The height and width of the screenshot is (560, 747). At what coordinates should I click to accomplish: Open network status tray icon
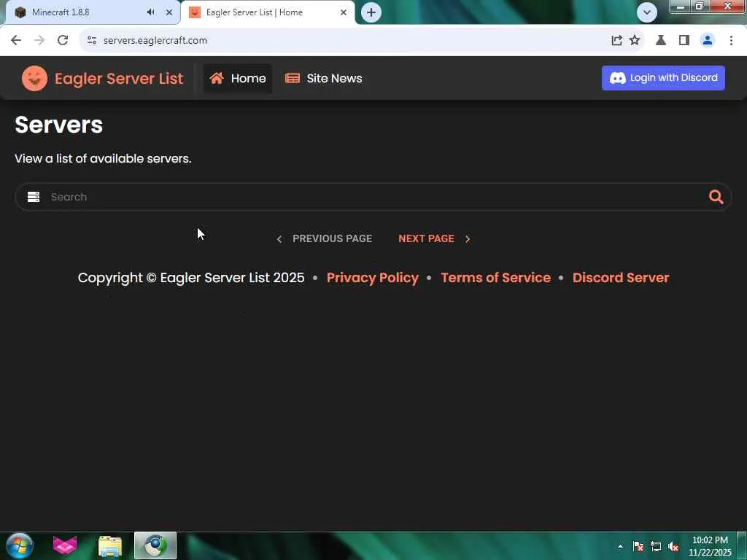(x=656, y=546)
